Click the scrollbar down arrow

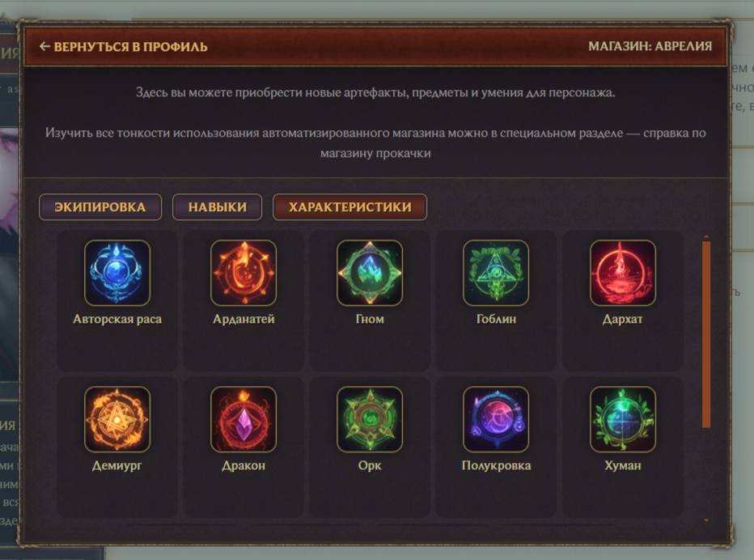pyautogui.click(x=706, y=520)
